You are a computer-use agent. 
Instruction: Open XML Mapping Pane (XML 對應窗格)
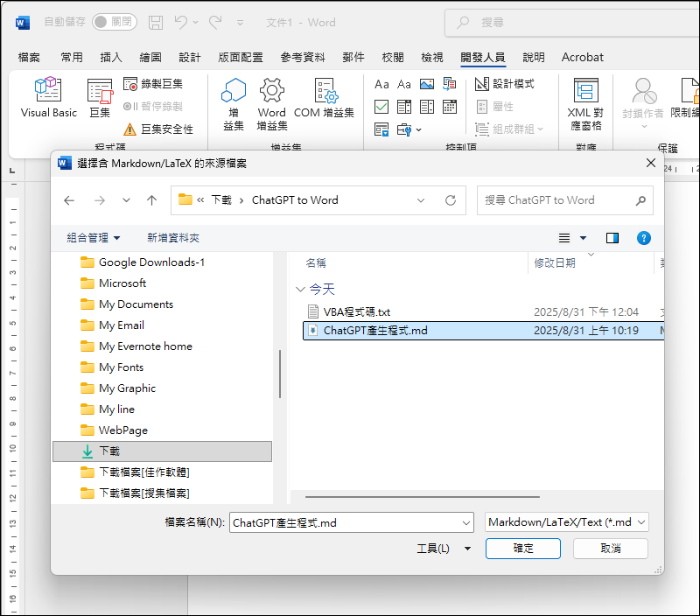coord(585,104)
